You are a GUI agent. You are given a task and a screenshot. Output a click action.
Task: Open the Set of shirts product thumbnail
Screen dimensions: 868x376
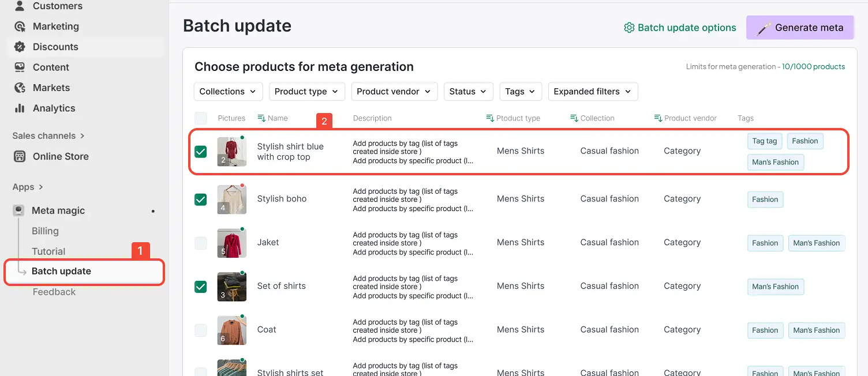[x=231, y=286]
